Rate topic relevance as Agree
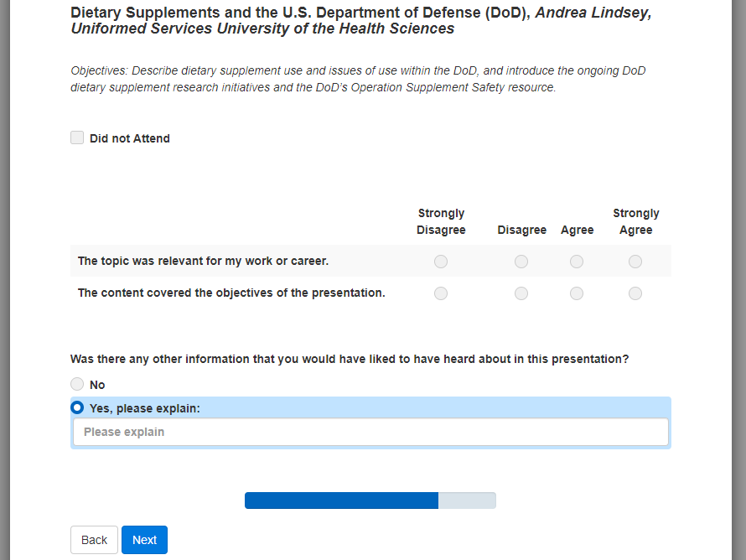746x560 pixels. point(577,262)
